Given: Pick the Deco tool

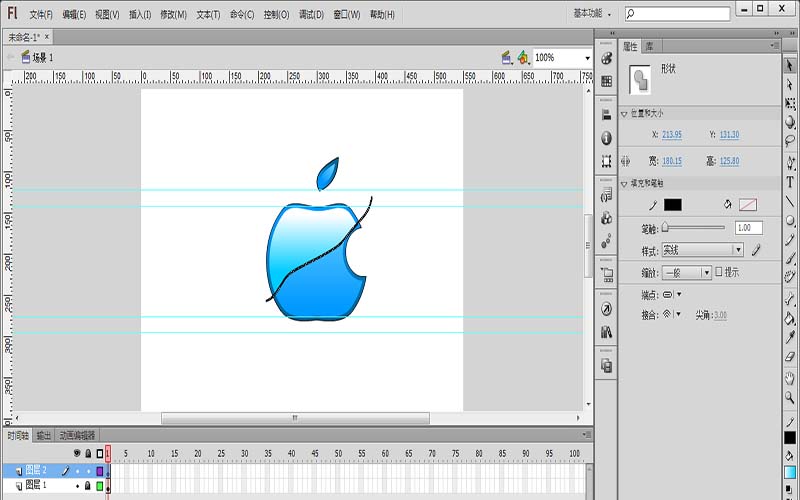Looking at the screenshot, I should coord(790,277).
